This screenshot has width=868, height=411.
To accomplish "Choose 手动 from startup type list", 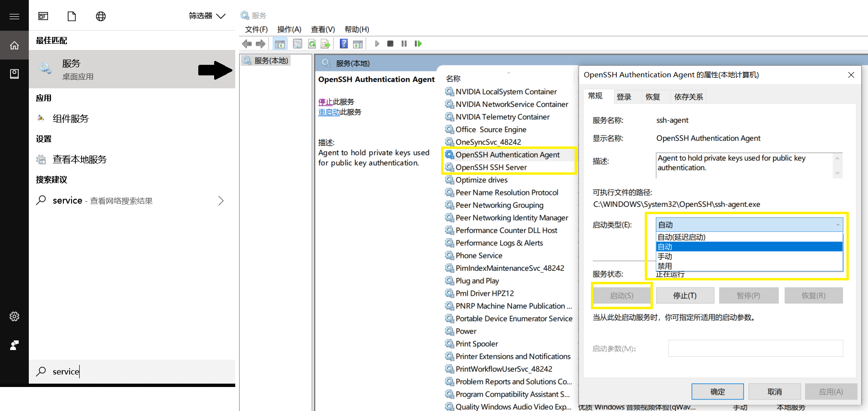I will pyautogui.click(x=749, y=256).
